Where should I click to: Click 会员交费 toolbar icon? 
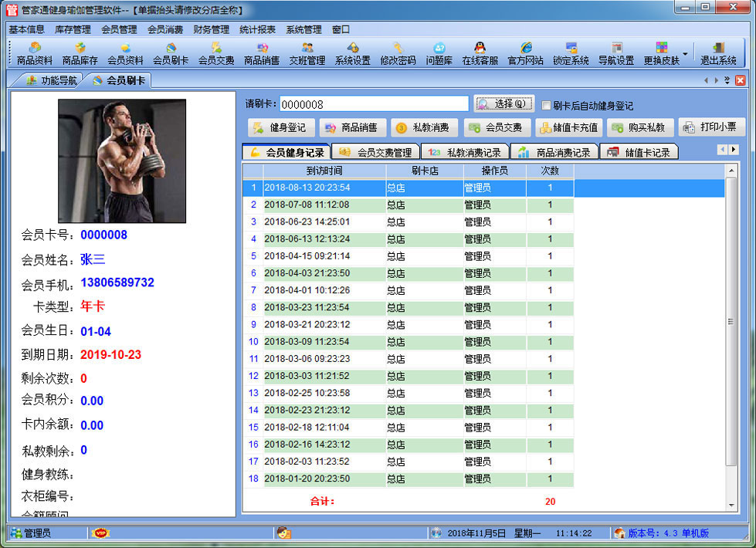[x=216, y=53]
